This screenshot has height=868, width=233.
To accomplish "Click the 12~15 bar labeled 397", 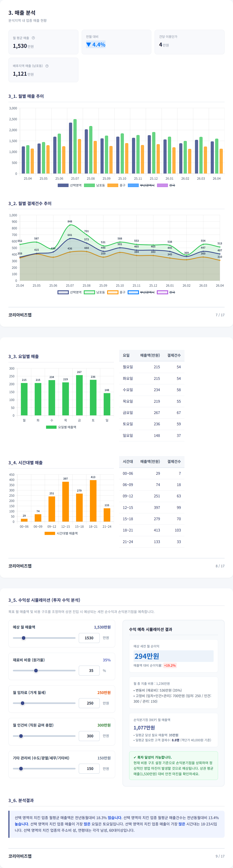I will [x=66, y=501].
